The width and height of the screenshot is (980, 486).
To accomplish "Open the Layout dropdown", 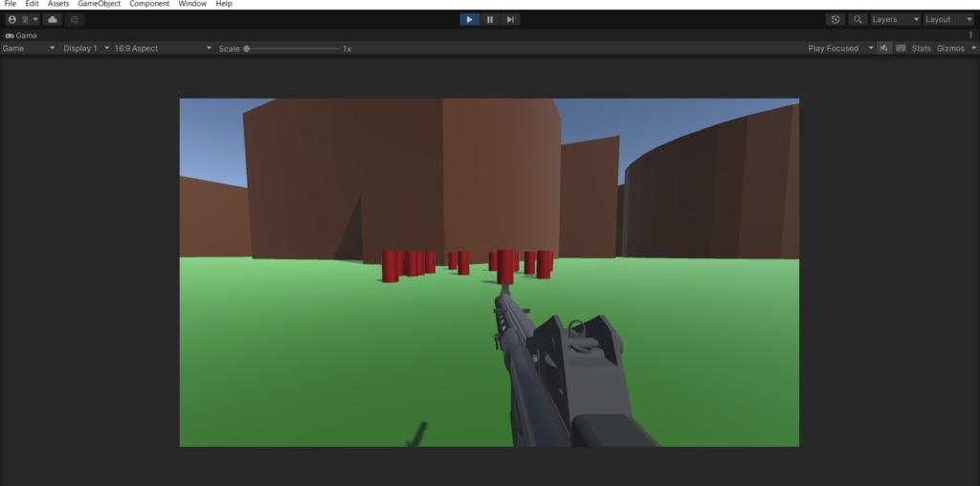I will point(948,19).
